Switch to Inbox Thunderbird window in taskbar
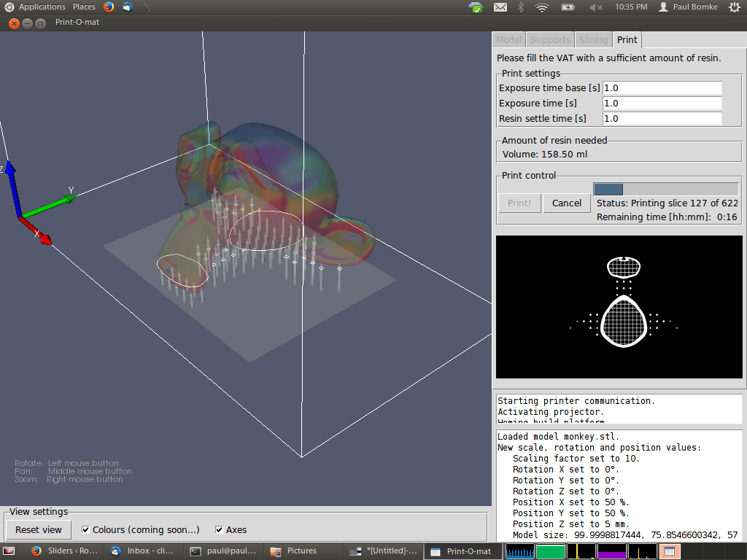Viewport: 747px width, 560px height. point(144,551)
